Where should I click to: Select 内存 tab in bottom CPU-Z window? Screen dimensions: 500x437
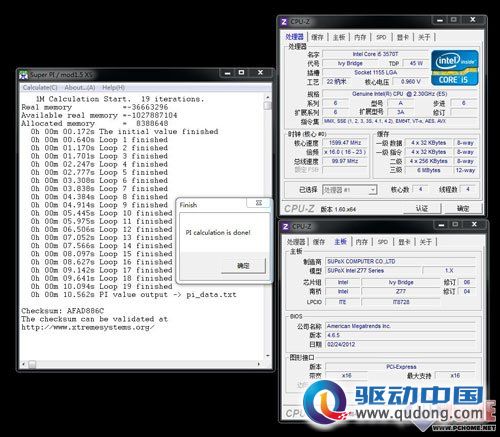click(x=362, y=242)
